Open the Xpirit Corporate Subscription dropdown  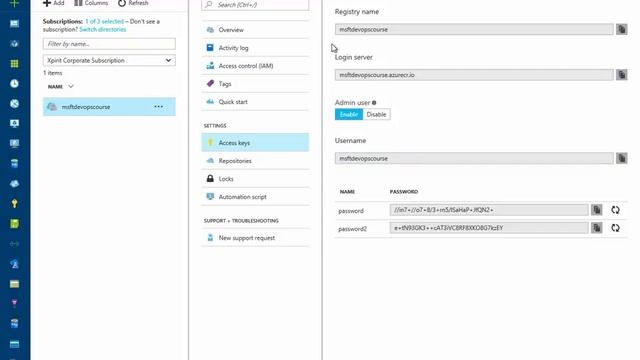pos(109,60)
